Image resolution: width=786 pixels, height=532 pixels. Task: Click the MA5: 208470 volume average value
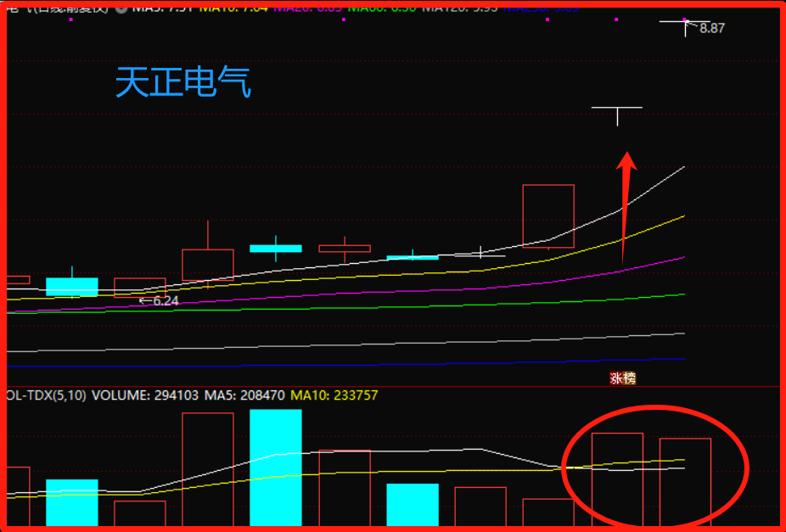(x=244, y=395)
